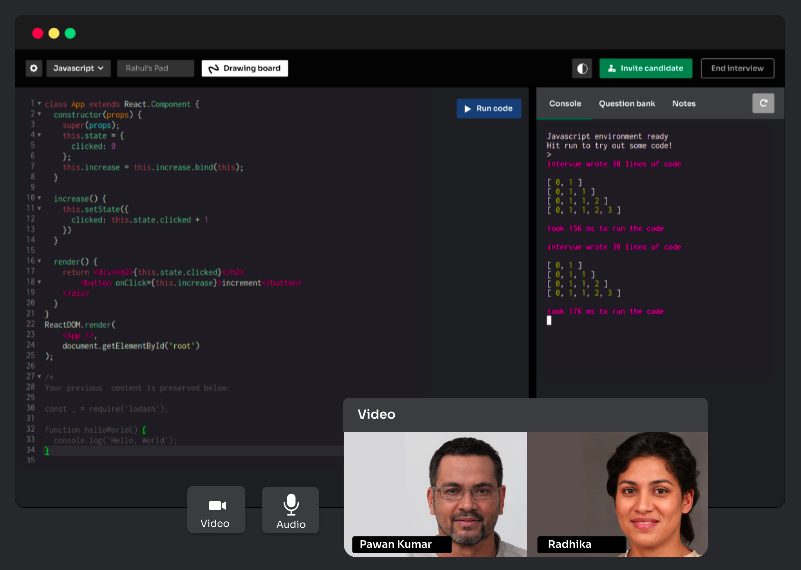Switch to the Notes tab
Viewport: 801px width, 570px height.
click(684, 104)
